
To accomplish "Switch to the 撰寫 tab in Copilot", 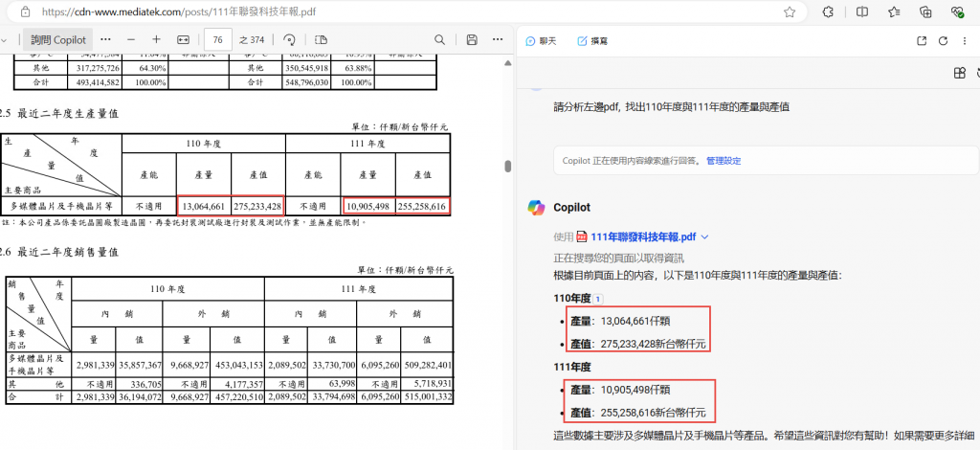I will tap(592, 41).
